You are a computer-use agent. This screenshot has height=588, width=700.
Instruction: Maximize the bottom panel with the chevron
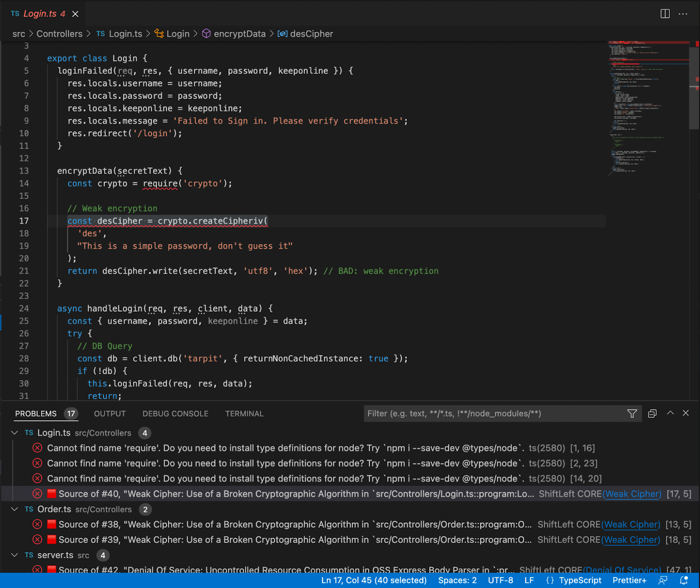click(x=670, y=413)
